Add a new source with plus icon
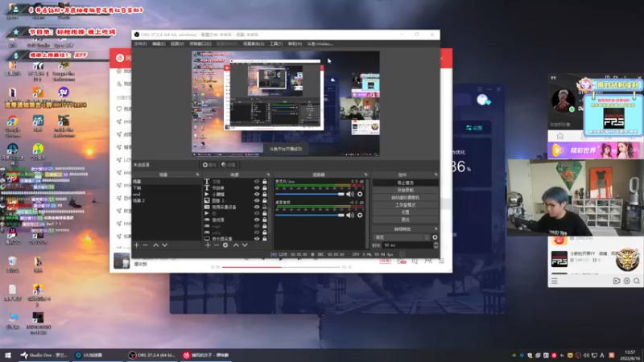This screenshot has width=644, height=362. [208, 245]
